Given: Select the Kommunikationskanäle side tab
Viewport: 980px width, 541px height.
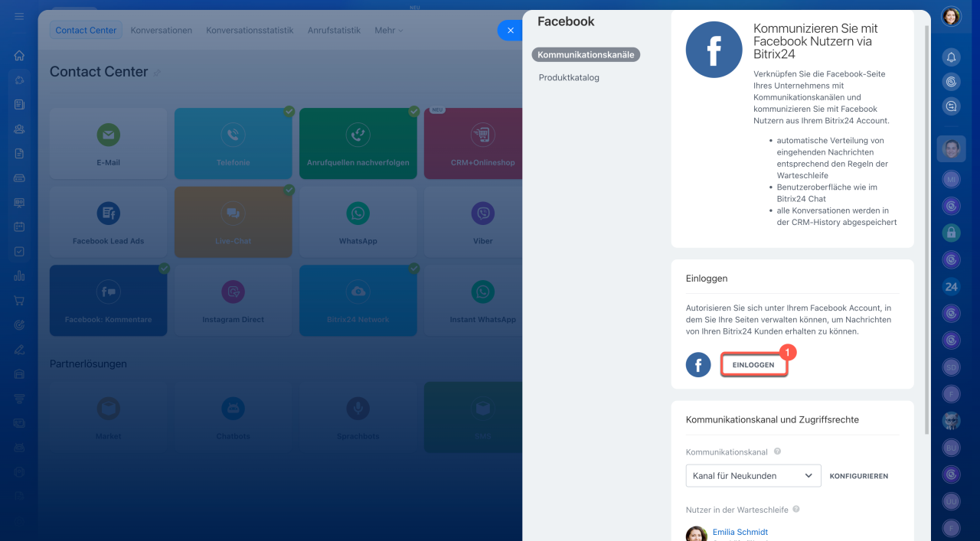Looking at the screenshot, I should point(586,54).
